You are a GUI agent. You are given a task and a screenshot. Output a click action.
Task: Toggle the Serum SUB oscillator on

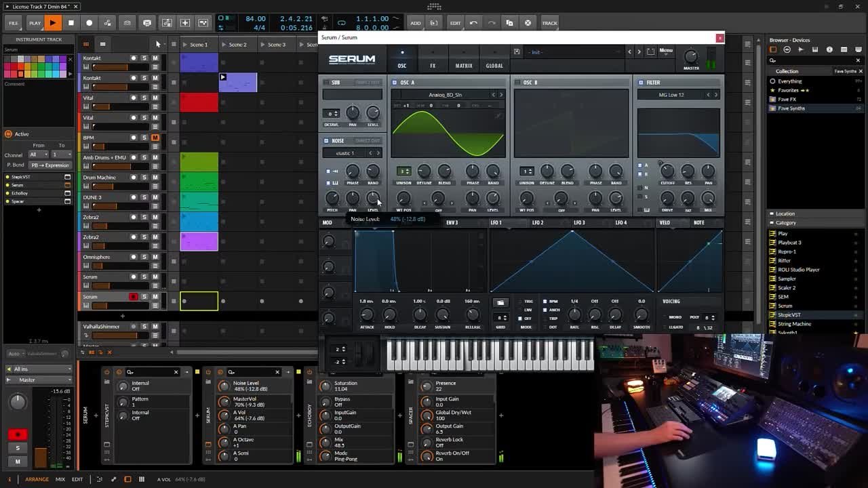tap(326, 83)
